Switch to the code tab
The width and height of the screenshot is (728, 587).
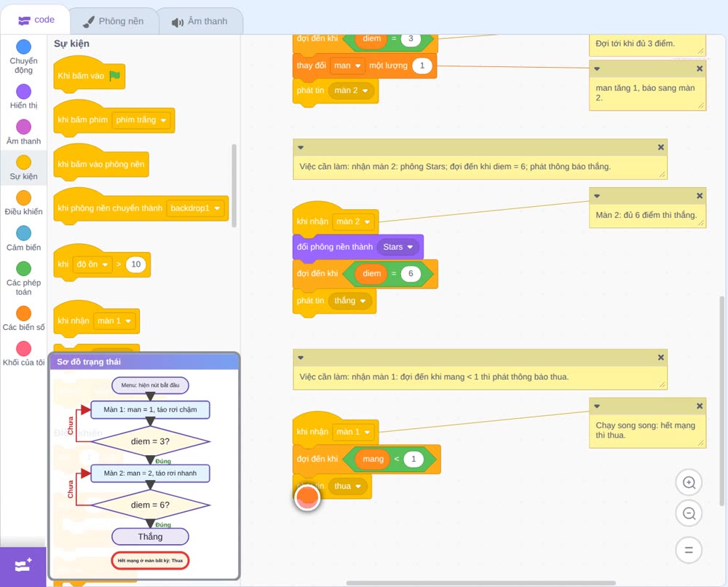[36, 20]
